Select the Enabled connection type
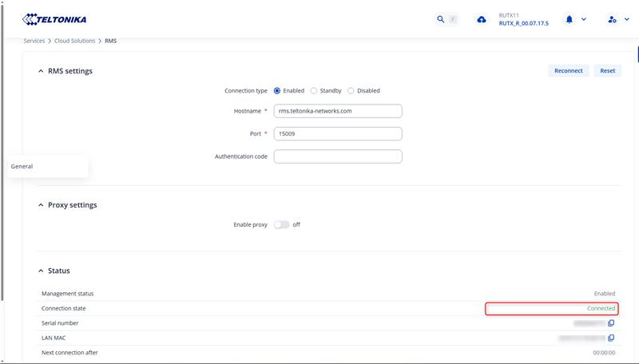The width and height of the screenshot is (639, 364). click(277, 91)
